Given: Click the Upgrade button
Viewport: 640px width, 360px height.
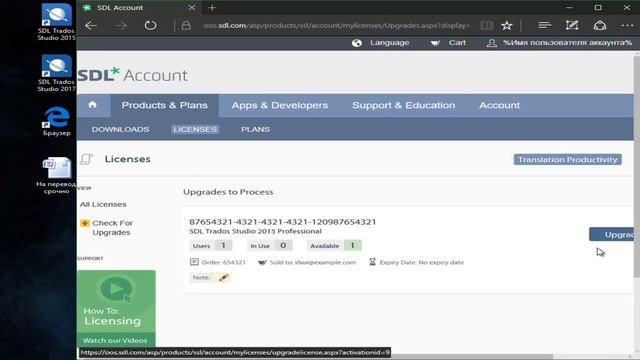Looking at the screenshot, I should click(x=611, y=234).
